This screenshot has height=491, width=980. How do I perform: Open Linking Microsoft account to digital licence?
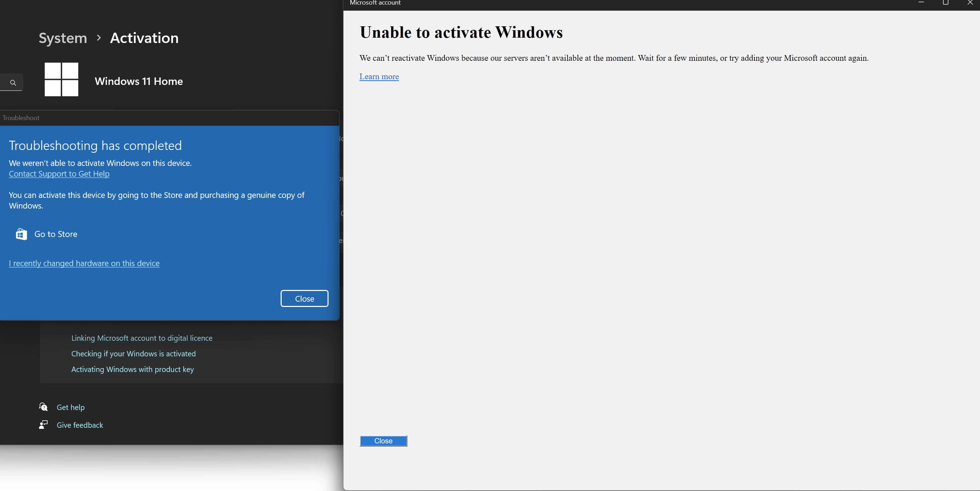141,338
